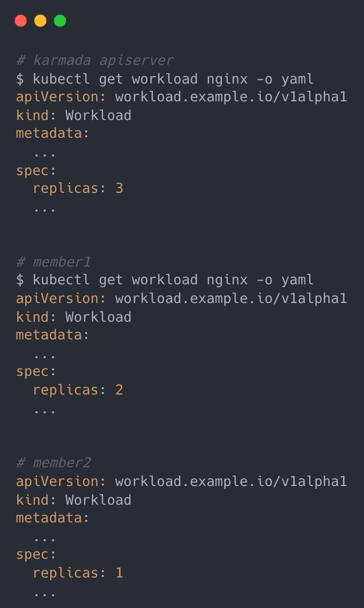Click the "# member2" comment line
Image resolution: width=364 pixels, height=608 pixels.
click(53, 463)
